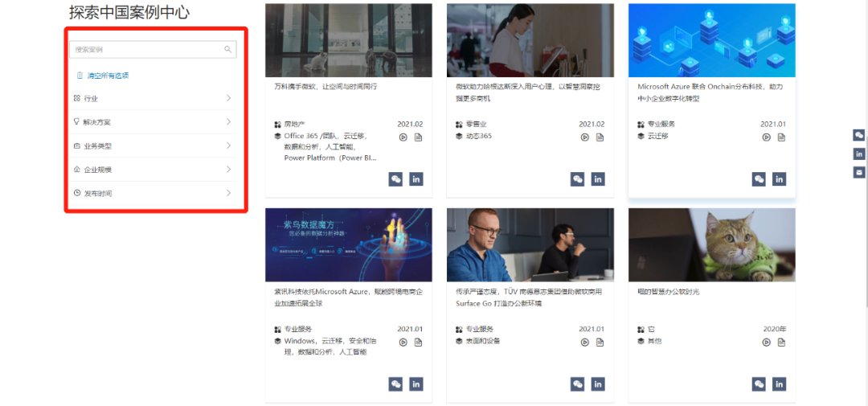Expand the 业务类型 filter
The height and width of the screenshot is (406, 868).
pos(153,146)
